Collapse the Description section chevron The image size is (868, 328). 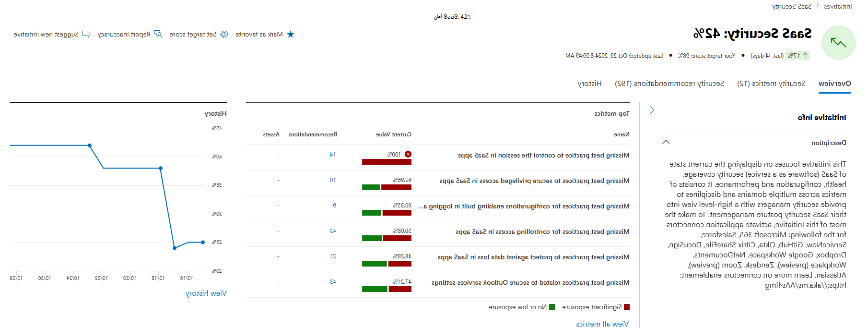coord(666,142)
